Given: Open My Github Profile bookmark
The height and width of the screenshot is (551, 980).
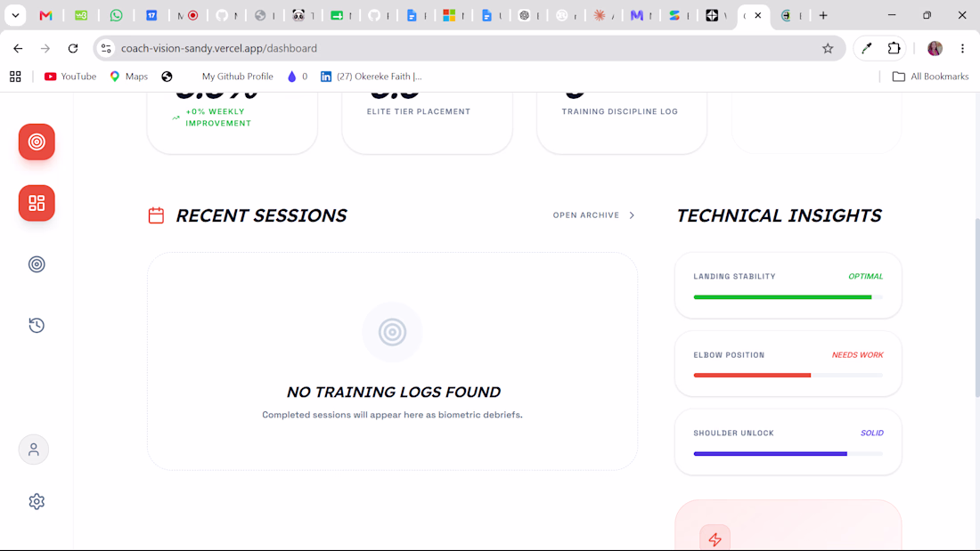Looking at the screenshot, I should pyautogui.click(x=238, y=77).
